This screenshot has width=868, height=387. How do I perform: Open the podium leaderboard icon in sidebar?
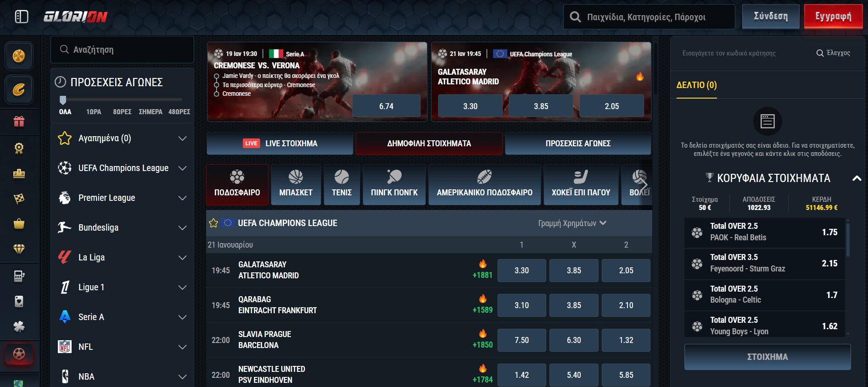point(19,173)
